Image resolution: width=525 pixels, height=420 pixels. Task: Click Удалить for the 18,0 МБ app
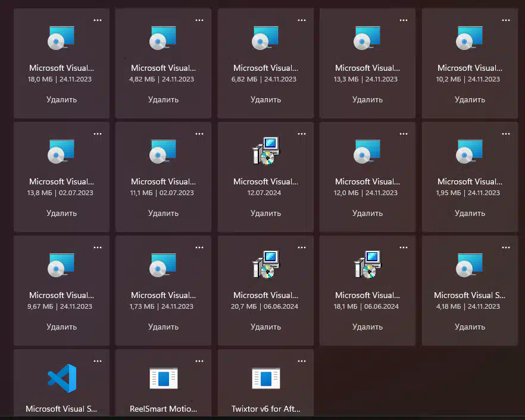(x=62, y=100)
